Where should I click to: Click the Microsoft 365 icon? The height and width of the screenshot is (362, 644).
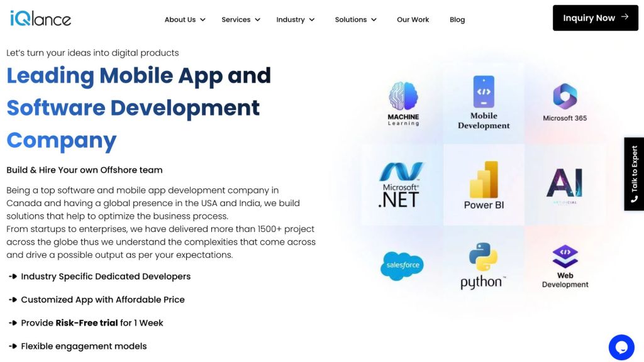click(x=565, y=102)
